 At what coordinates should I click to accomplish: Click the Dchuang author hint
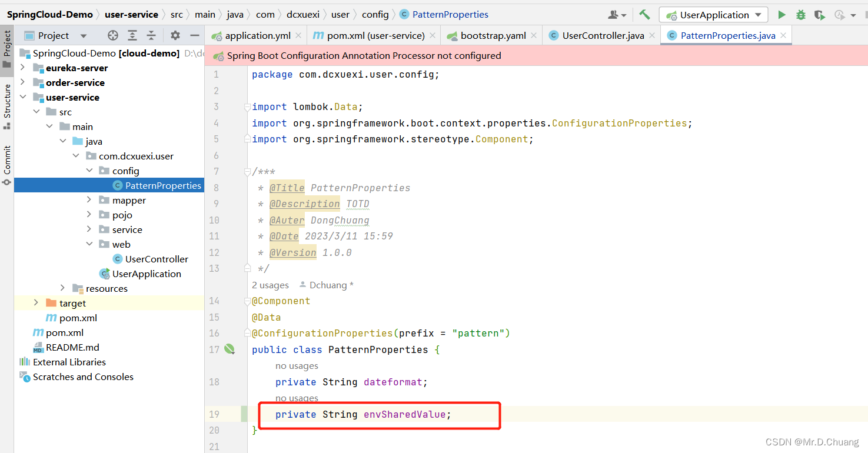pos(327,285)
